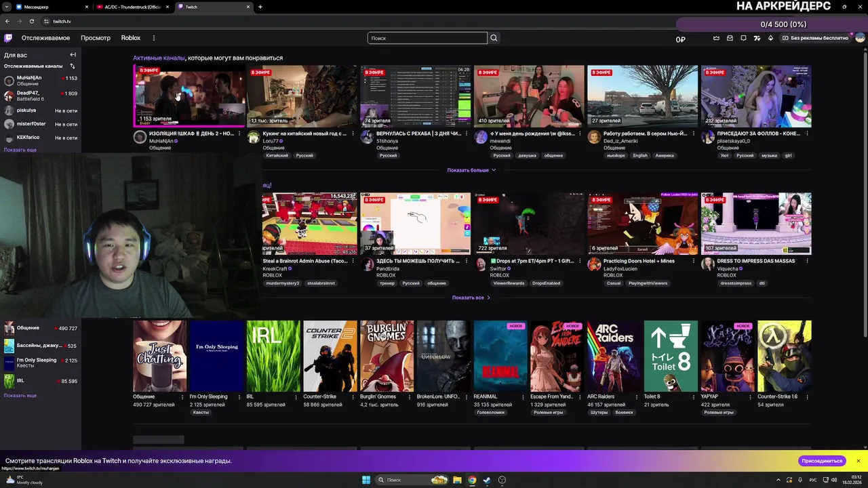Collapse the left sidebar panel
This screenshot has width=868, height=488.
[x=73, y=55]
